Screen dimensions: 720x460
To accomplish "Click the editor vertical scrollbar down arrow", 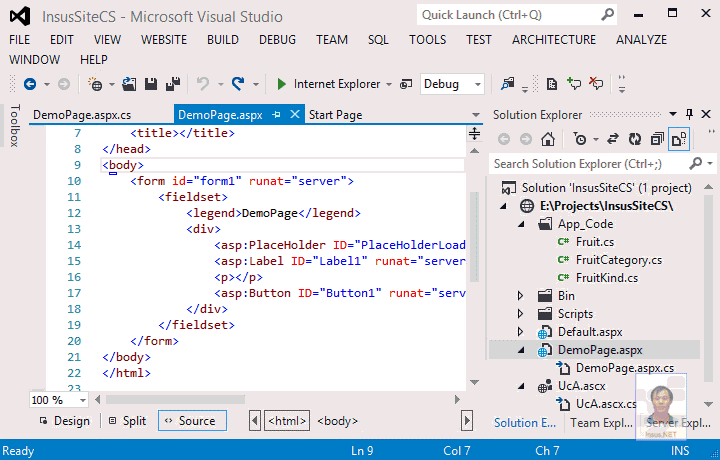I will point(475,382).
